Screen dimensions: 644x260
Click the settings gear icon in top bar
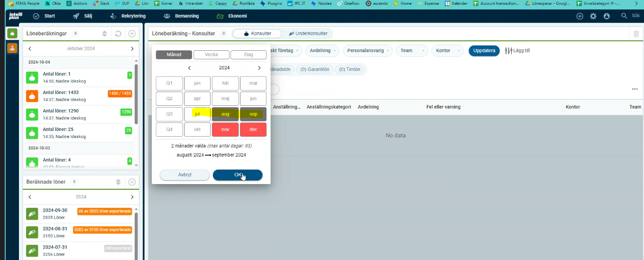[x=593, y=16]
